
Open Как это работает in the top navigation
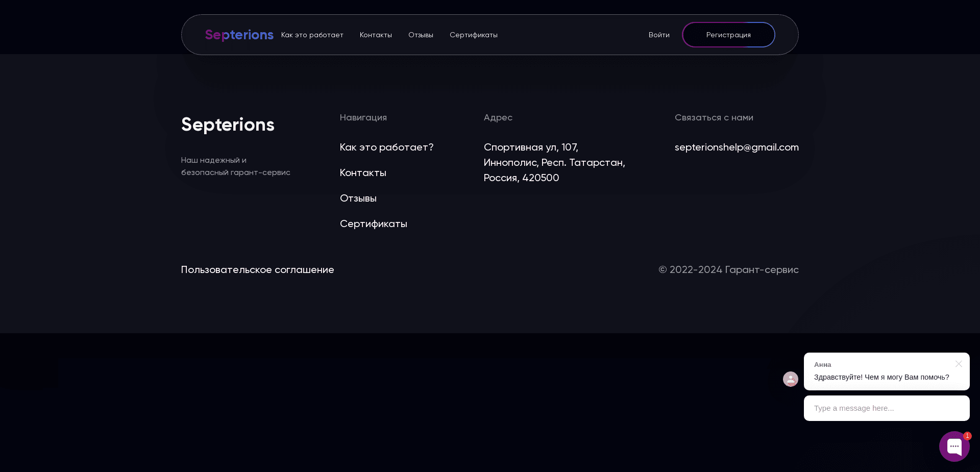(x=312, y=35)
